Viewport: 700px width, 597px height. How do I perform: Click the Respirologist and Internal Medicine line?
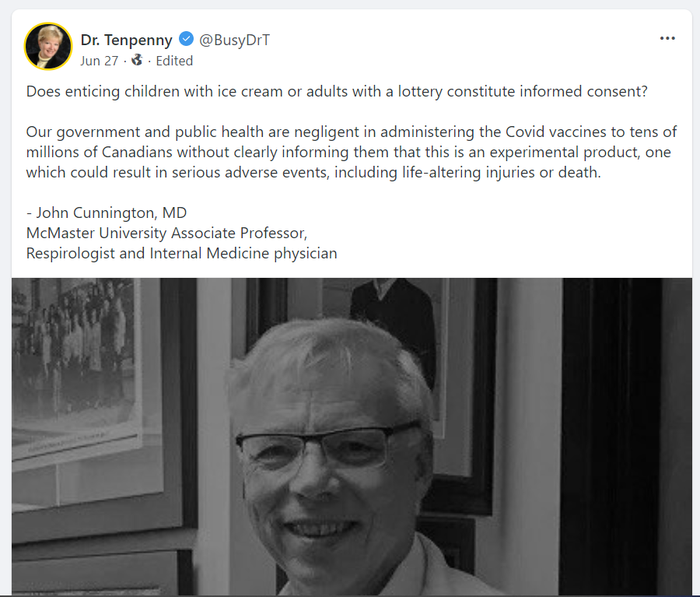(x=181, y=254)
